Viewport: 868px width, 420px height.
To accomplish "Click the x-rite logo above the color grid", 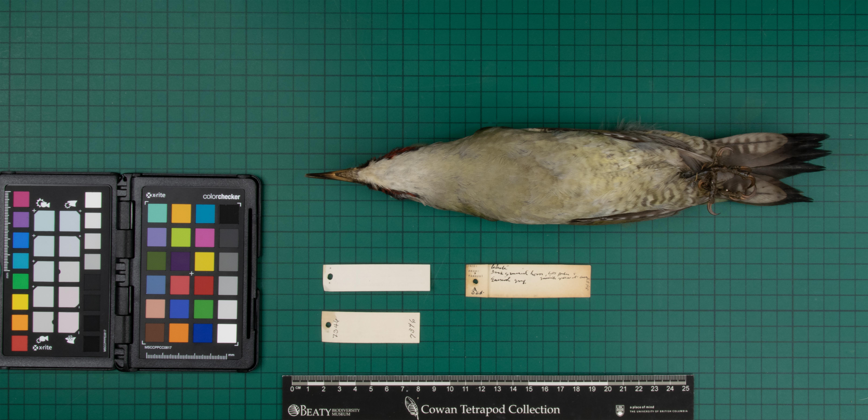I will coord(156,195).
